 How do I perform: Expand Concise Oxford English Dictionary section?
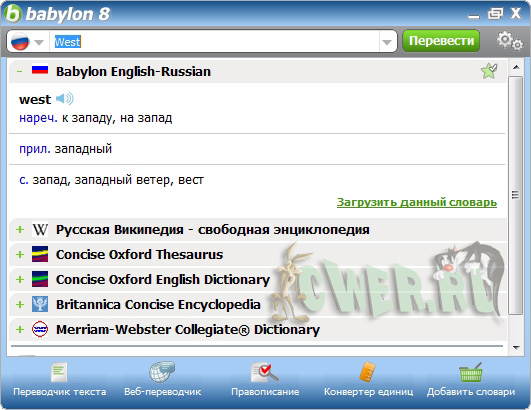tap(20, 279)
